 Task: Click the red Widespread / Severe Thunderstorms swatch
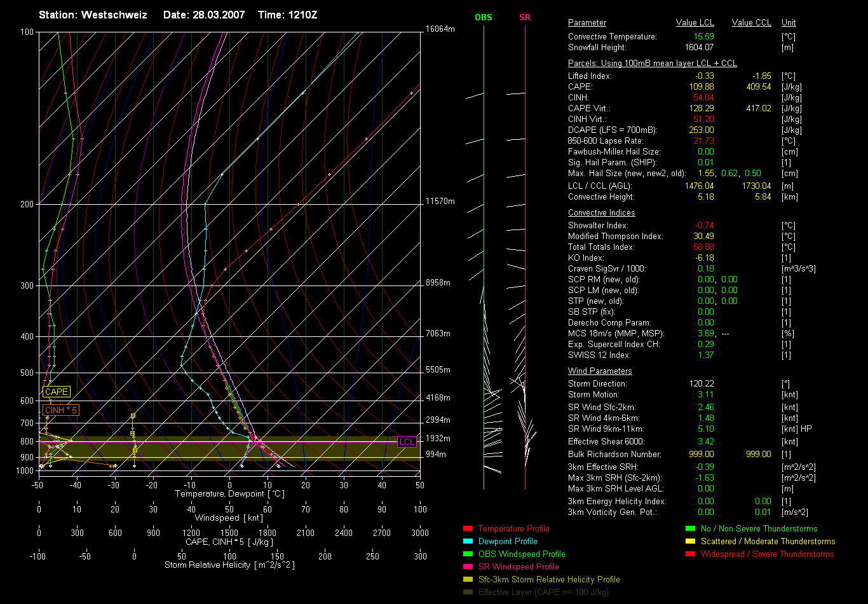[691, 554]
